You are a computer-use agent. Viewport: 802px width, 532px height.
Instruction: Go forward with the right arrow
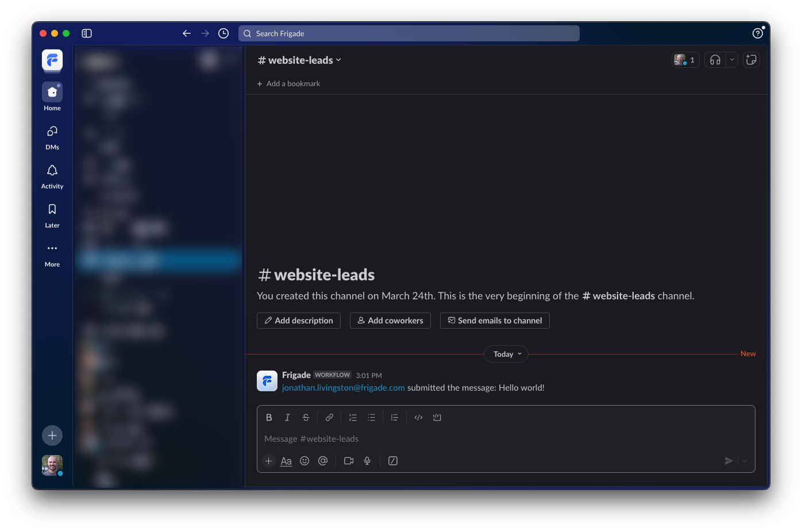[x=205, y=33]
